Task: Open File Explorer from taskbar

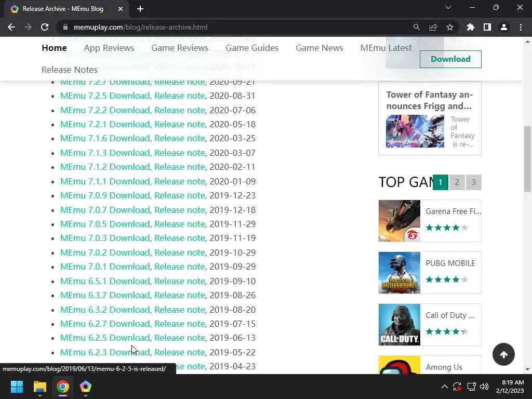Action: pos(39,387)
